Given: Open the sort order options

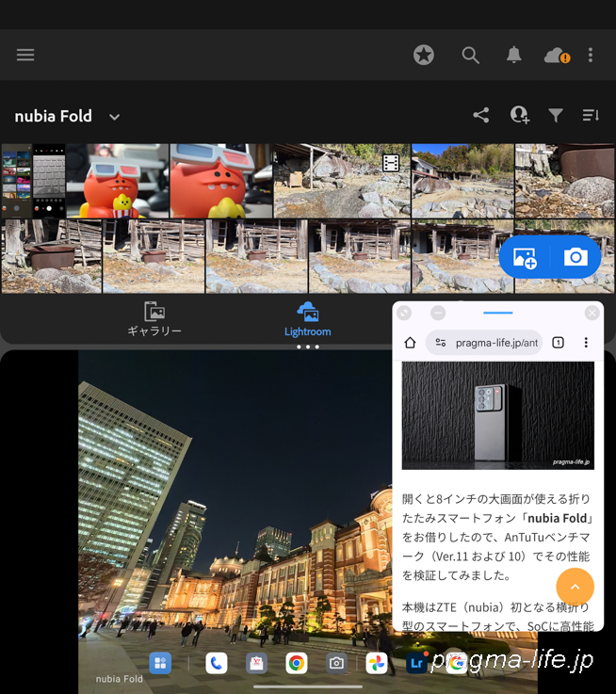Looking at the screenshot, I should click(591, 115).
